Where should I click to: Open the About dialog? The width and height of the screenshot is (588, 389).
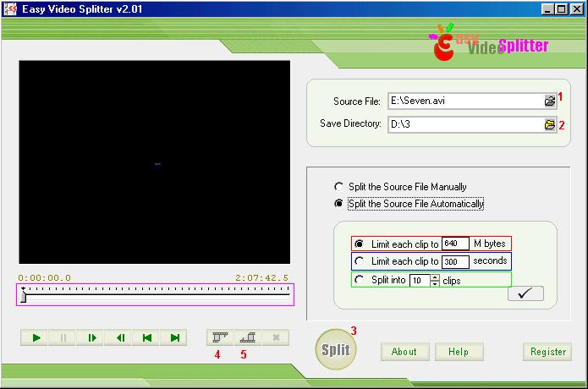pos(404,352)
